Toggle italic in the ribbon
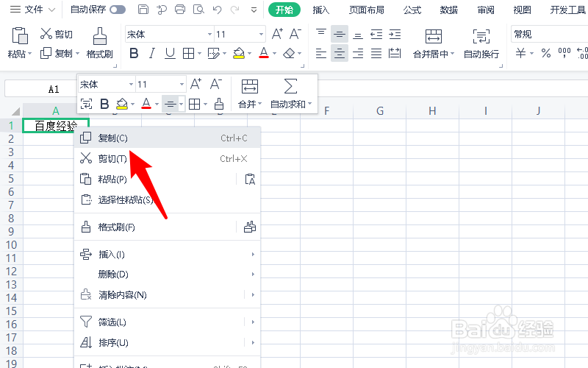588x368 pixels. coord(152,53)
